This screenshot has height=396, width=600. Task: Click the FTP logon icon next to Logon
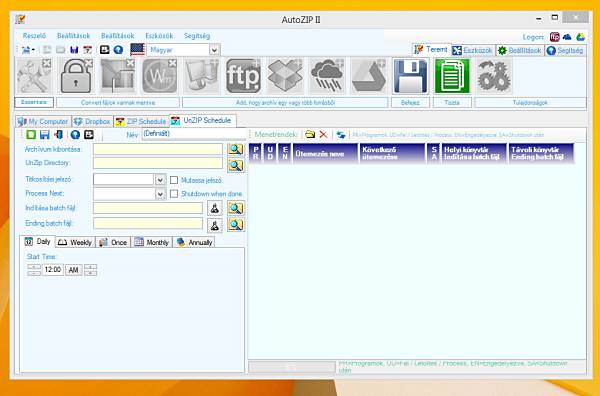554,37
